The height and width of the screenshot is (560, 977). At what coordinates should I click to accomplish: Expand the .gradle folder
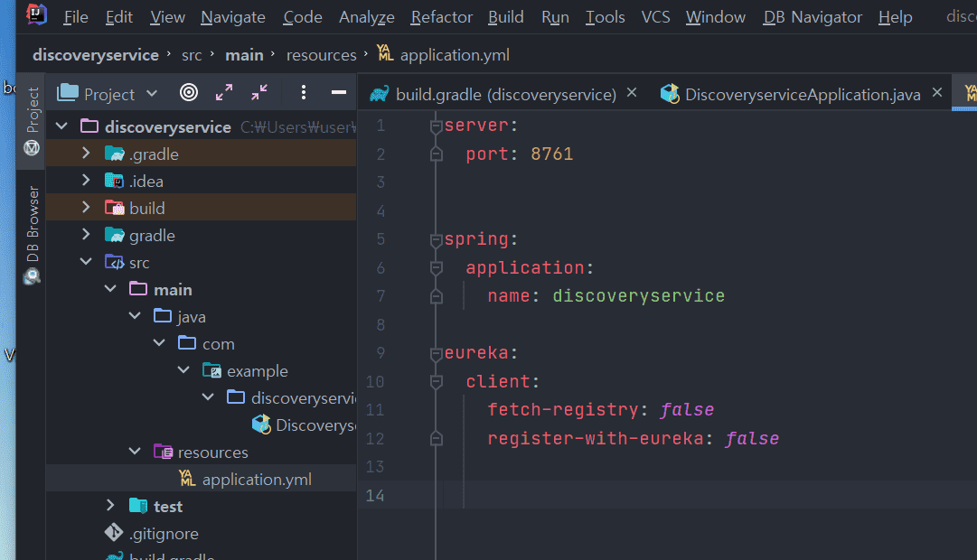[x=86, y=154]
